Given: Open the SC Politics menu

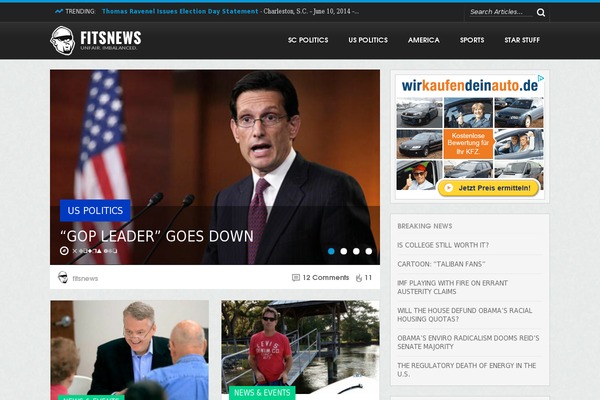Looking at the screenshot, I should tap(308, 40).
